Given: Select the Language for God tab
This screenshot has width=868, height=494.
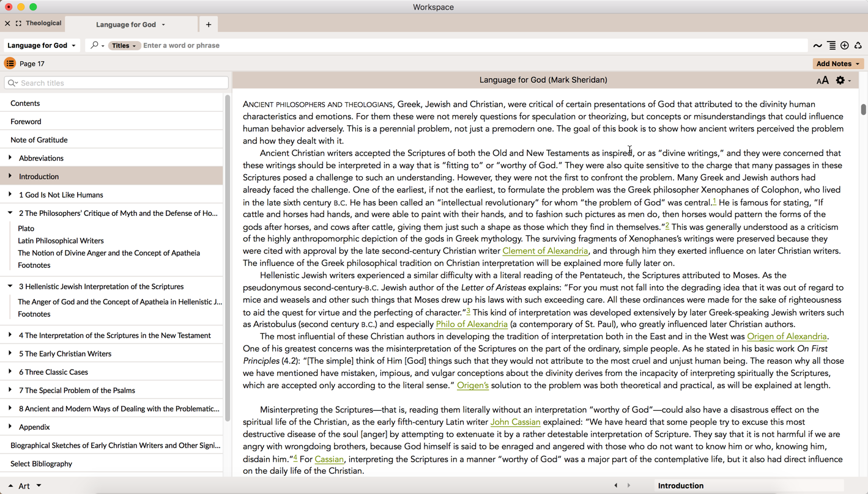Looking at the screenshot, I should click(126, 24).
